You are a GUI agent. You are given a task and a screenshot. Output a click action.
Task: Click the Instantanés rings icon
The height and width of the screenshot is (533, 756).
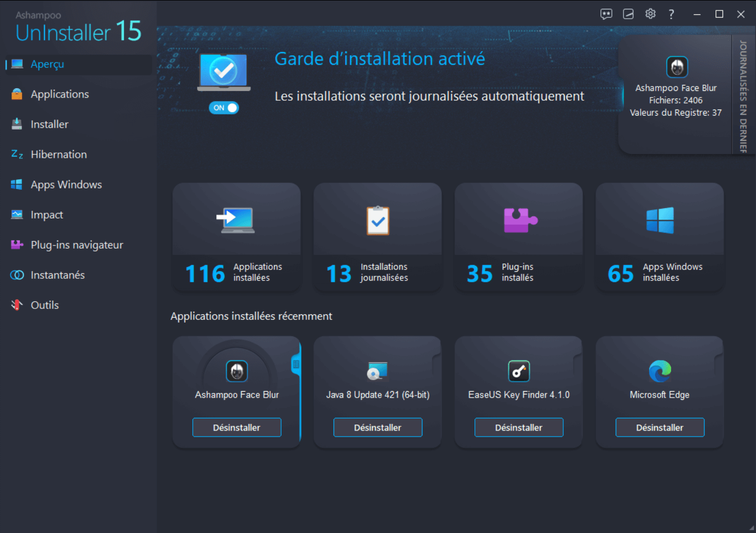tap(17, 275)
